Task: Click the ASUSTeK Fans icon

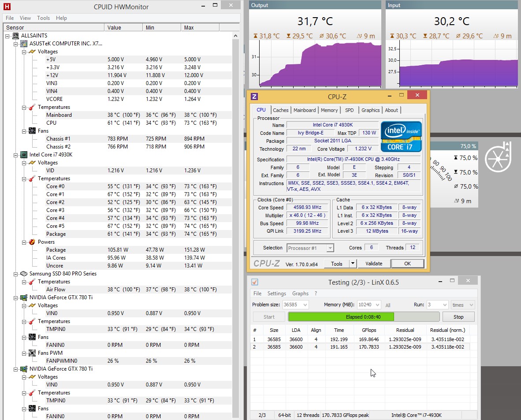Action: [32, 131]
